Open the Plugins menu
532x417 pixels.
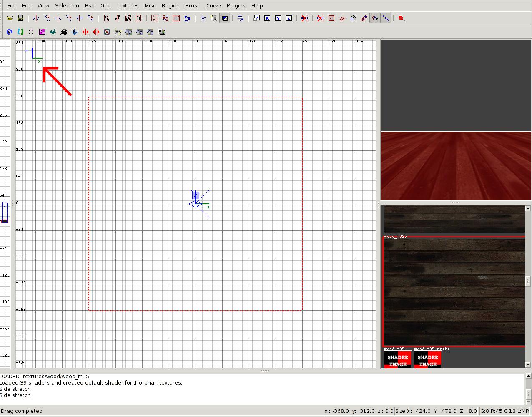(236, 5)
